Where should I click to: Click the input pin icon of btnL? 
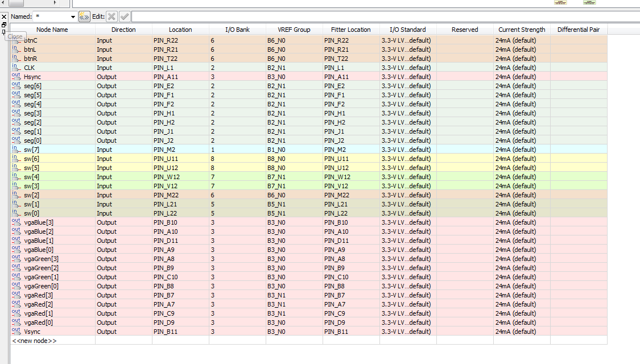click(16, 49)
